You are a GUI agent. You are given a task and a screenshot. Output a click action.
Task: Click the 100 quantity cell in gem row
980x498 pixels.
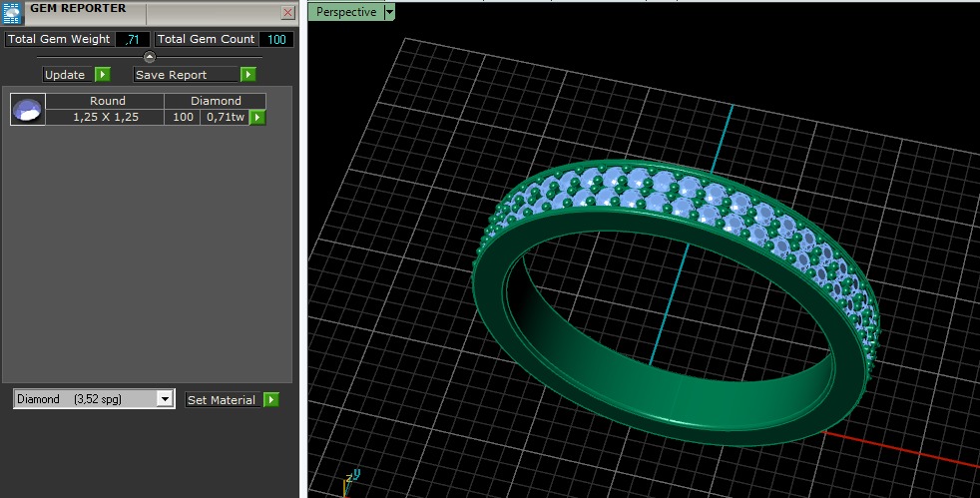182,117
